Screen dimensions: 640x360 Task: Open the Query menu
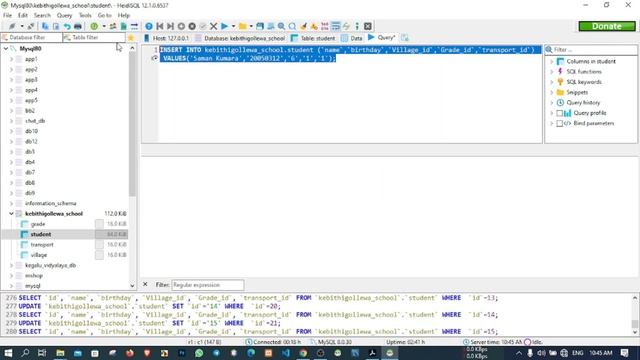[64, 15]
